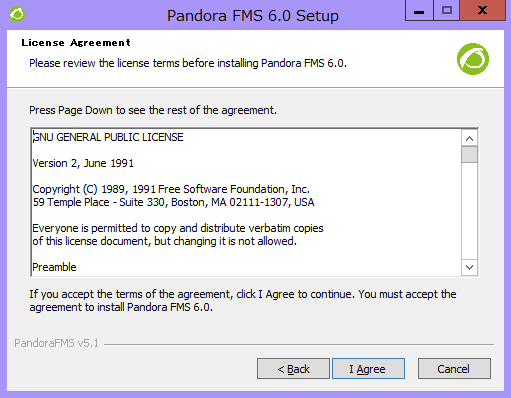
Task: Click the License Agreement heading
Action: coord(76,43)
